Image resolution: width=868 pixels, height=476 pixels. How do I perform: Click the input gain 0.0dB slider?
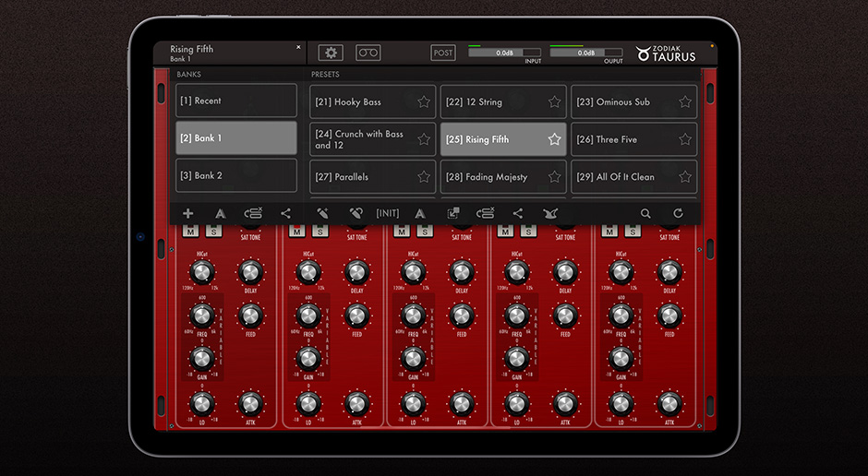tap(504, 54)
